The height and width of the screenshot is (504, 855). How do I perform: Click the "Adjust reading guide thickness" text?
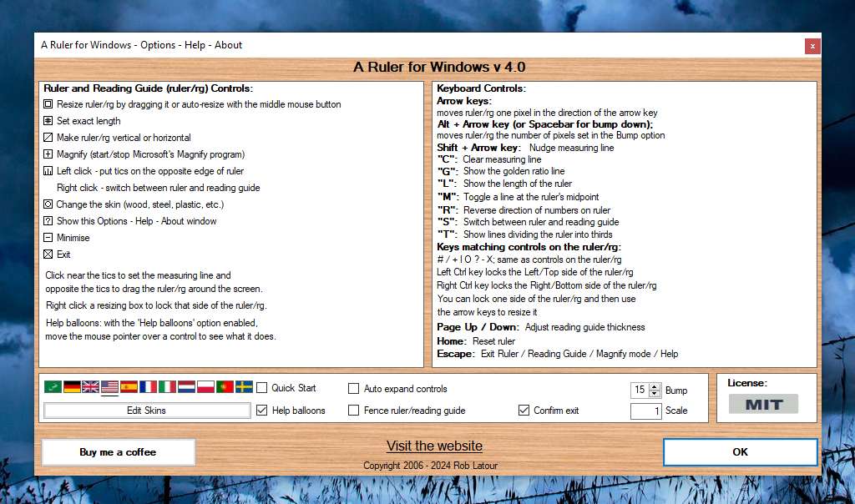[584, 327]
